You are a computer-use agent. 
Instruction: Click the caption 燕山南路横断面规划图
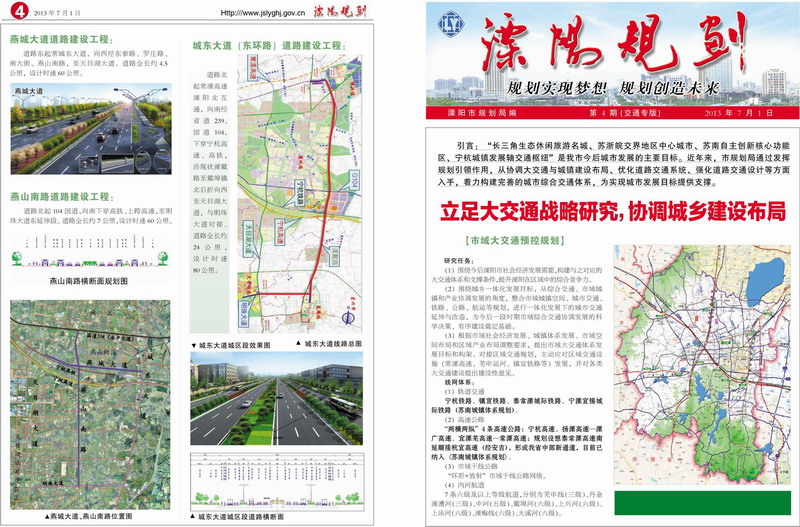click(x=89, y=281)
